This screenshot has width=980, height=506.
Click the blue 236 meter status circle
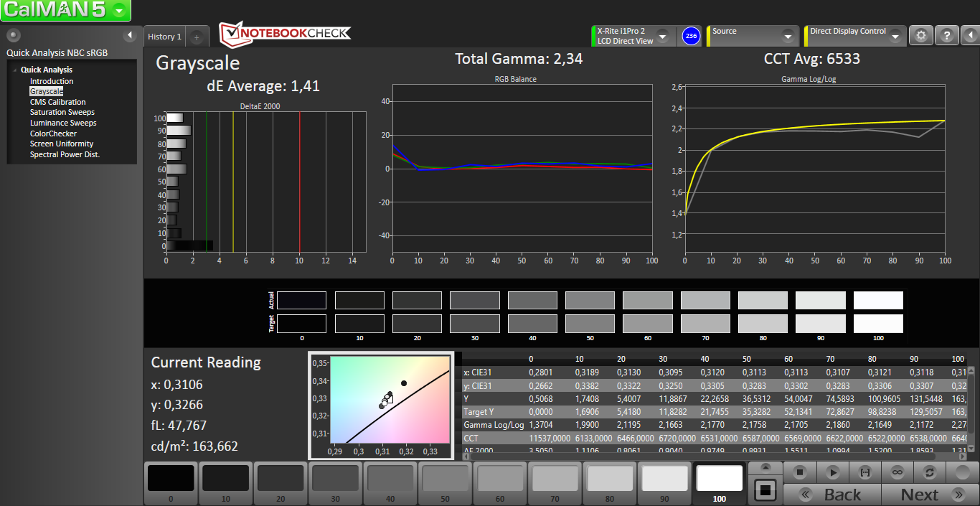tap(690, 35)
